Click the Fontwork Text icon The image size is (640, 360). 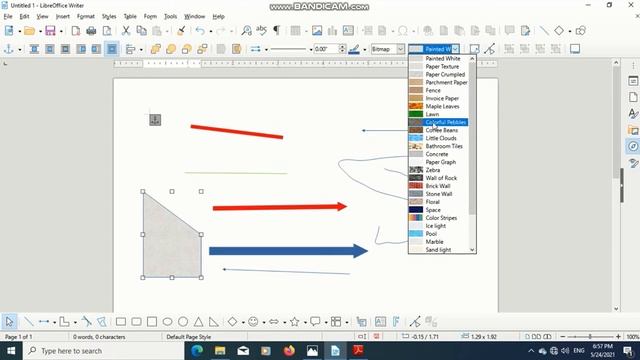[396, 322]
